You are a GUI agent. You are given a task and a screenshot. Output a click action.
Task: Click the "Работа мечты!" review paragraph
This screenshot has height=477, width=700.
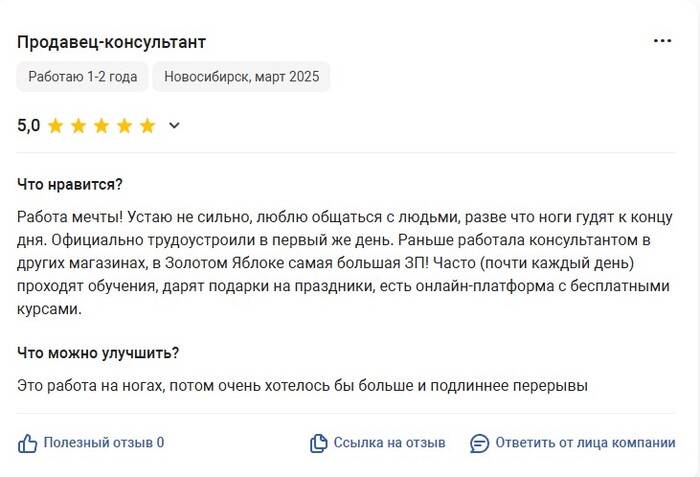[x=345, y=263]
